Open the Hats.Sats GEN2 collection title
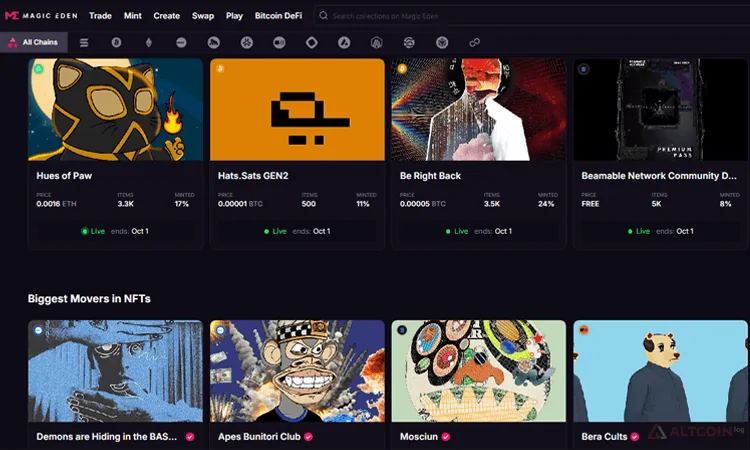 (253, 176)
